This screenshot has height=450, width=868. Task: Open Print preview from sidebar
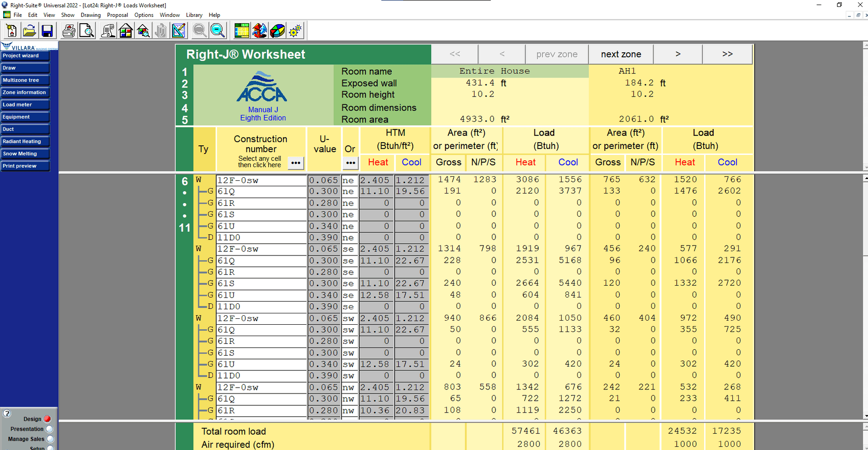25,166
